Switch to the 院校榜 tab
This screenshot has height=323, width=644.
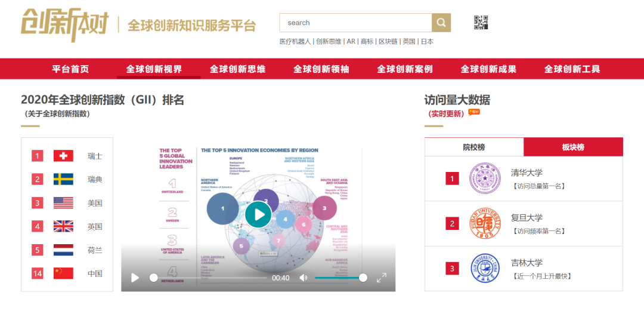[474, 147]
